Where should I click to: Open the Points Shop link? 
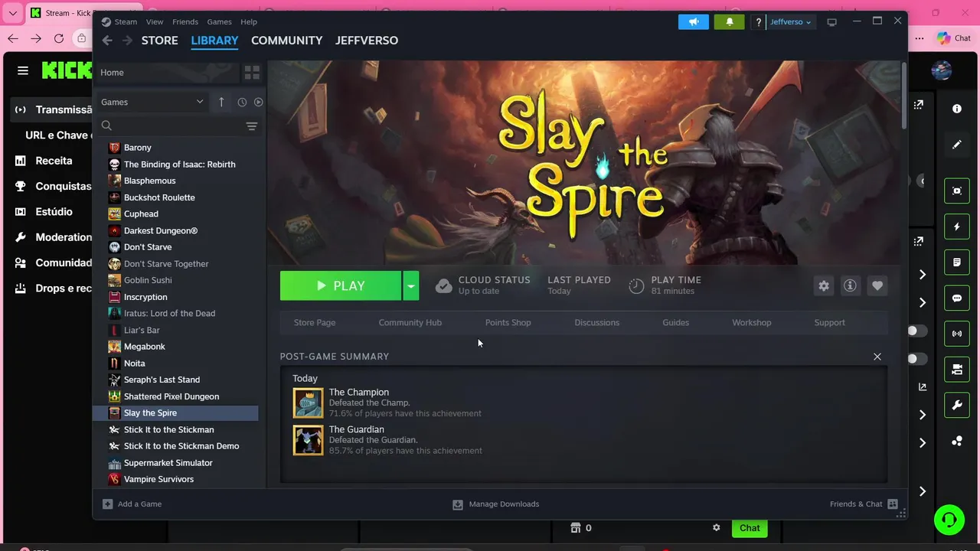[x=508, y=322]
